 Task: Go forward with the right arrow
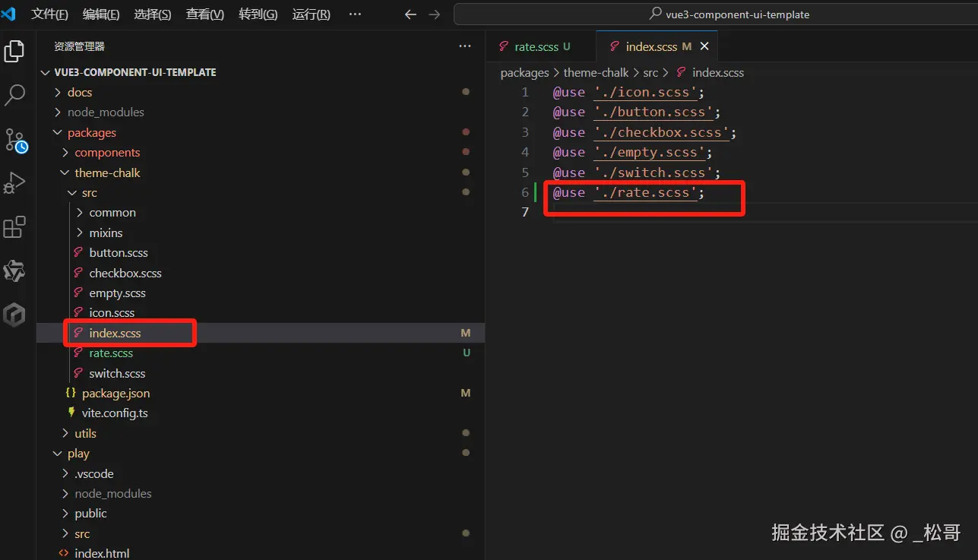434,14
